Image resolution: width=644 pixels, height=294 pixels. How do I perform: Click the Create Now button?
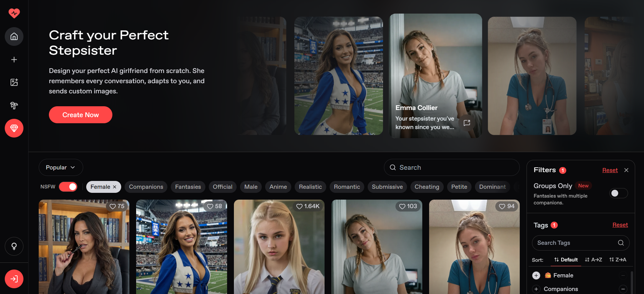(80, 115)
